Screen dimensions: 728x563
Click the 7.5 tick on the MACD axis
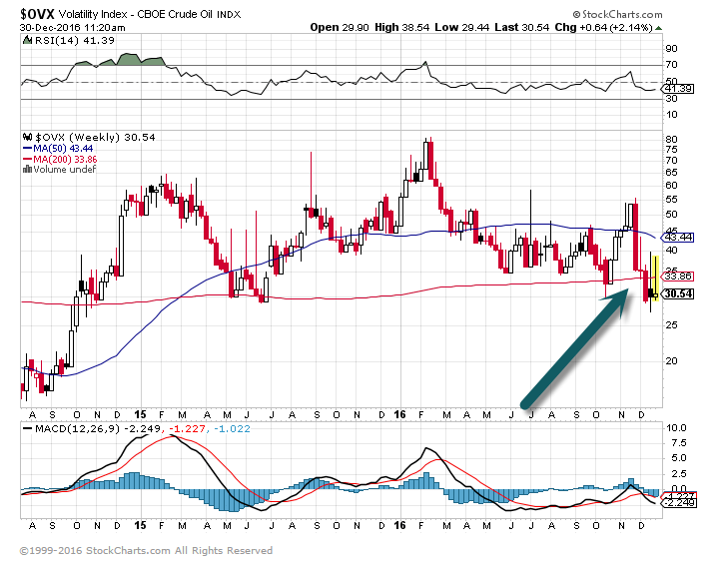pos(679,443)
